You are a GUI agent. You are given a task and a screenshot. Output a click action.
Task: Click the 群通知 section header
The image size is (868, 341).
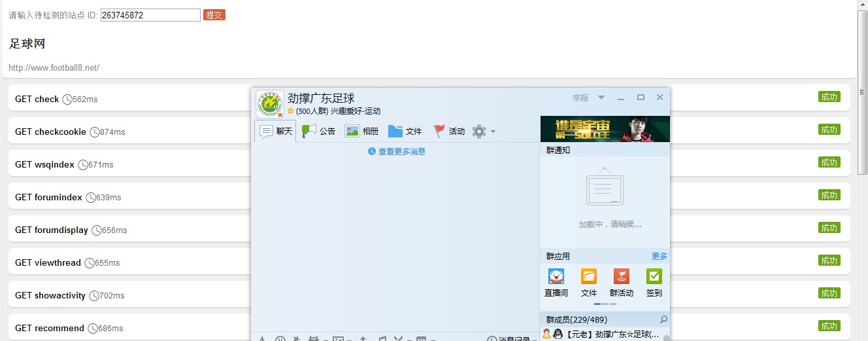point(605,150)
